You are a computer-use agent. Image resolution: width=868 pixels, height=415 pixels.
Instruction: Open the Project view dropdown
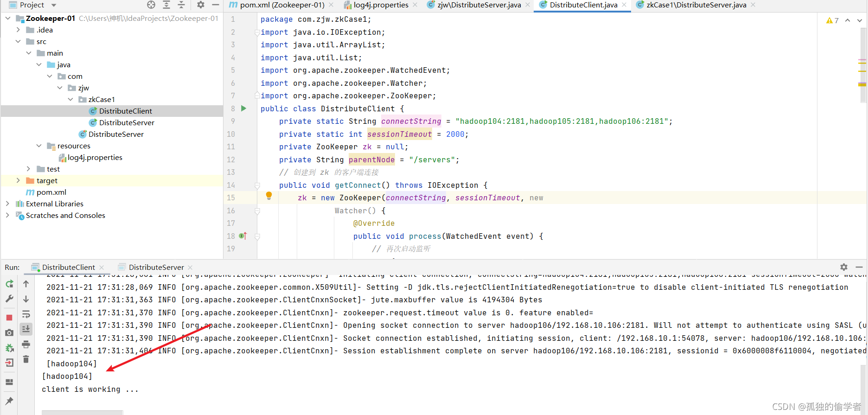click(54, 5)
